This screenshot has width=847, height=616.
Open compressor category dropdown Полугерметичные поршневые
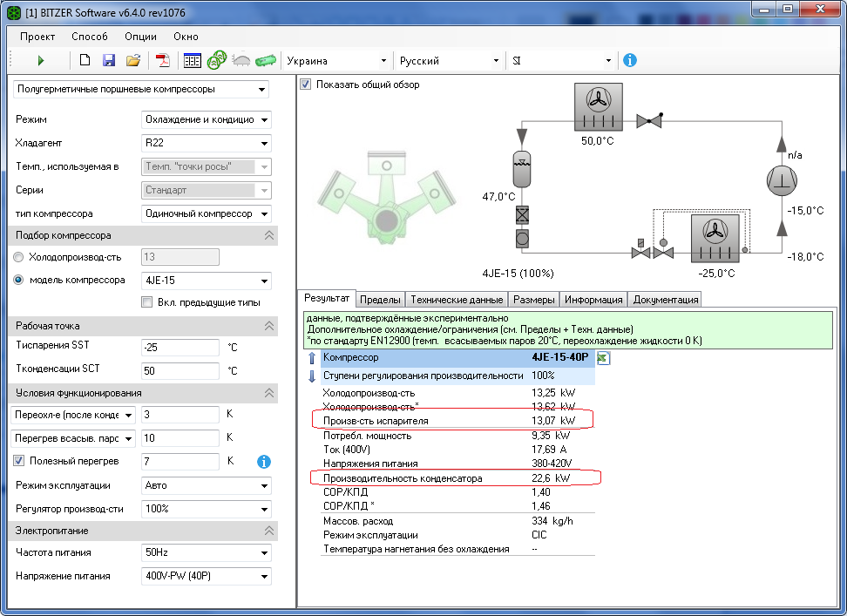click(x=141, y=89)
